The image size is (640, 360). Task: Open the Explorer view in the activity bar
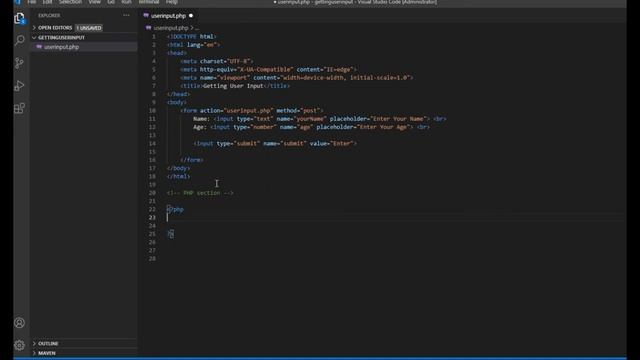tap(19, 18)
